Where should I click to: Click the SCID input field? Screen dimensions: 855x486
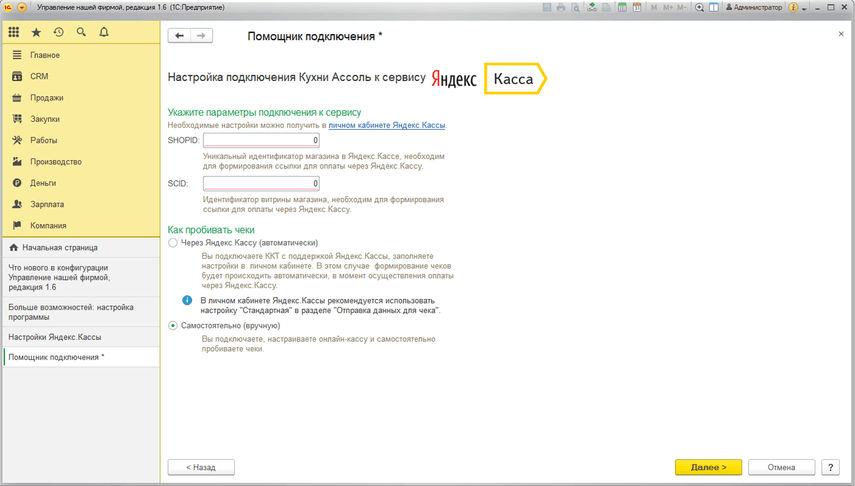click(x=261, y=183)
